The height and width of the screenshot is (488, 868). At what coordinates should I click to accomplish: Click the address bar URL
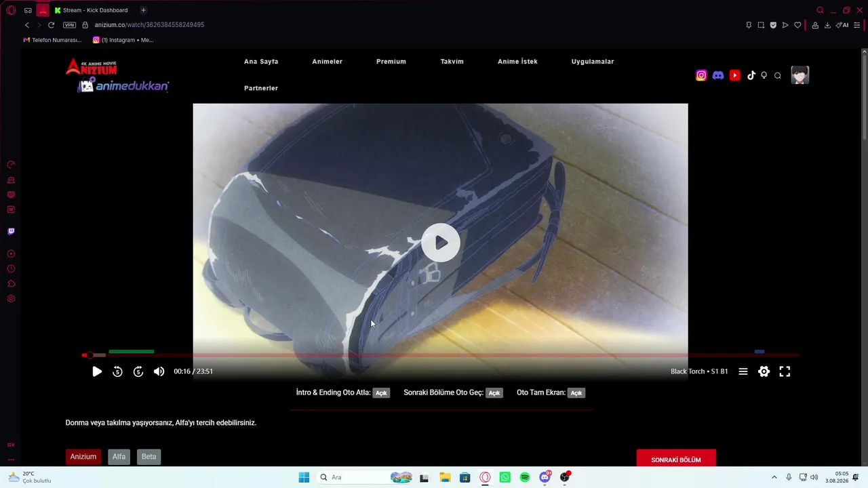[x=149, y=25]
